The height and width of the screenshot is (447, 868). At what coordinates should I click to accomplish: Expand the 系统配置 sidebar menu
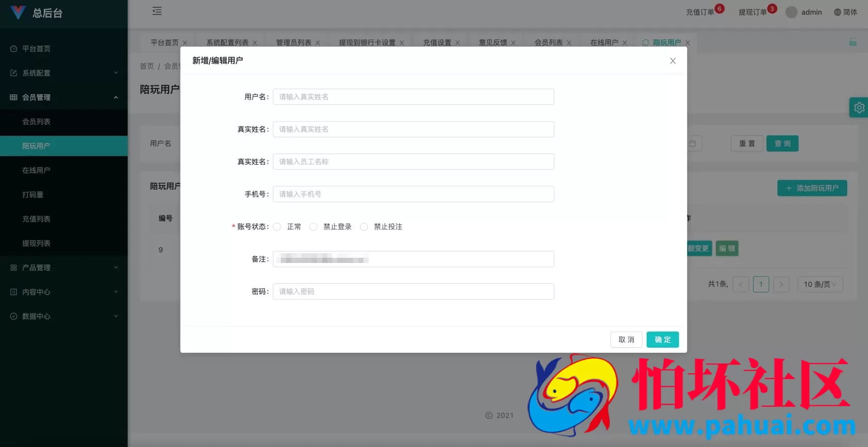tap(64, 73)
